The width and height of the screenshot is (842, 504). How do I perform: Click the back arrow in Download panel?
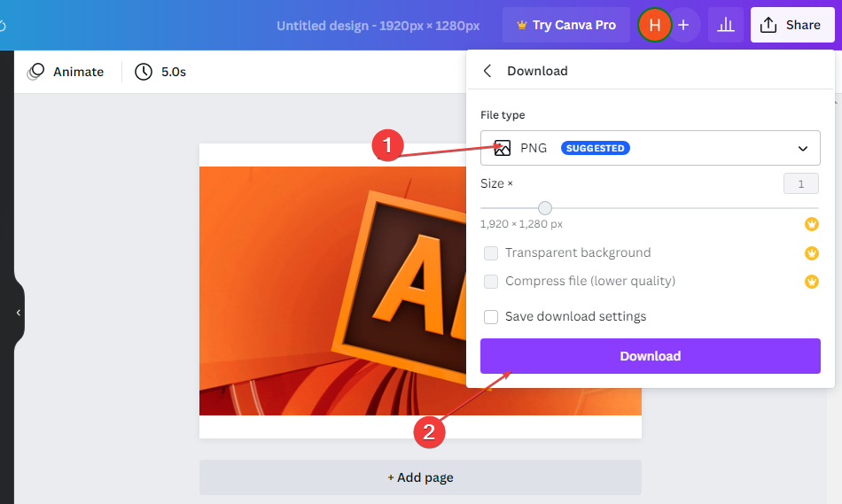pyautogui.click(x=487, y=71)
